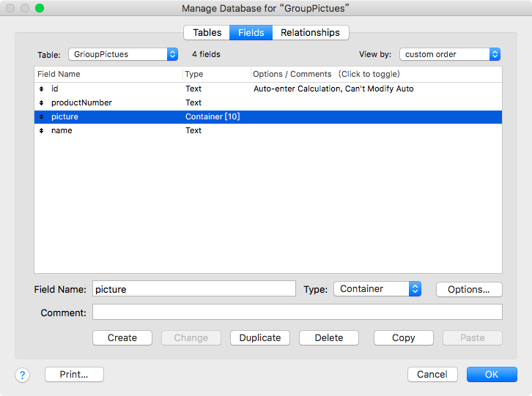Screen dimensions: 532x396
Task: Click the help question mark icon
Action: [x=23, y=375]
